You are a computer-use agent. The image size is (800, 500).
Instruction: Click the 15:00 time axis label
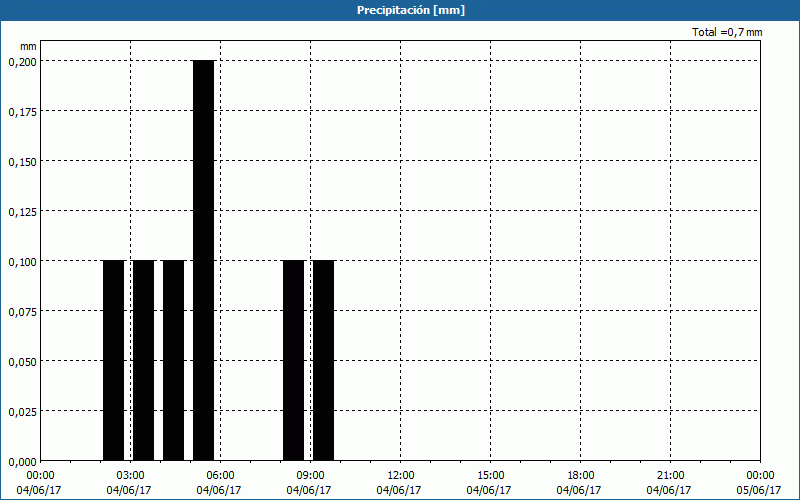pyautogui.click(x=490, y=476)
